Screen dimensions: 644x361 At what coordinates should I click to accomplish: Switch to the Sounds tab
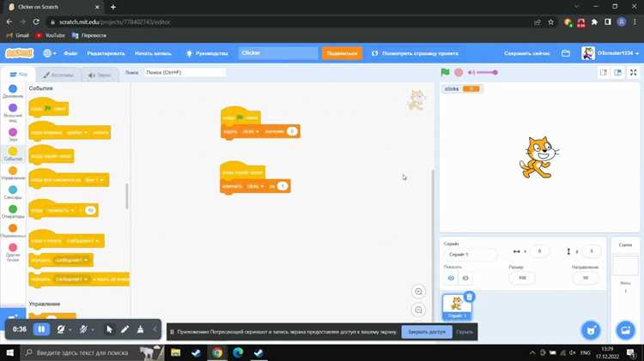(x=99, y=75)
